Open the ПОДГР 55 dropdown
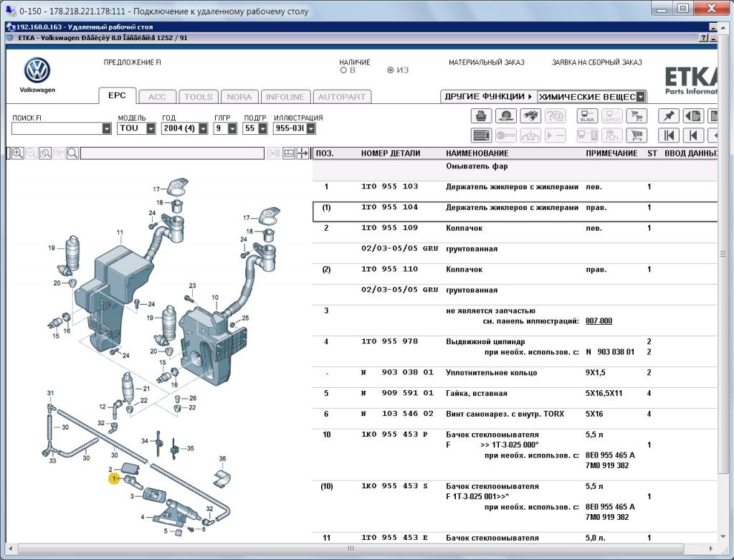The image size is (734, 560). tap(262, 128)
